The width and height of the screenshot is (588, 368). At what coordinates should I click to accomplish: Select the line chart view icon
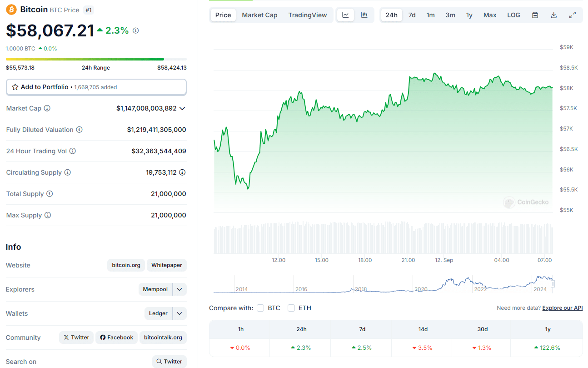coord(345,15)
